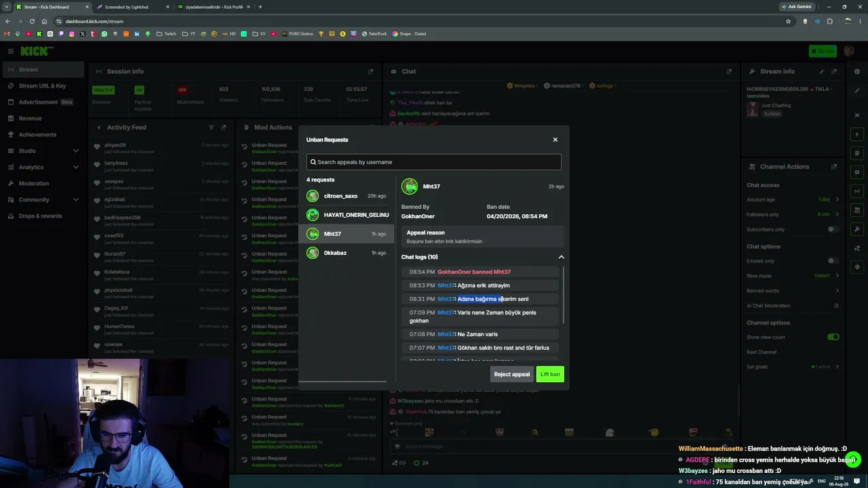This screenshot has width=868, height=488.
Task: Toggle the Subscribers only switch
Action: click(x=833, y=229)
